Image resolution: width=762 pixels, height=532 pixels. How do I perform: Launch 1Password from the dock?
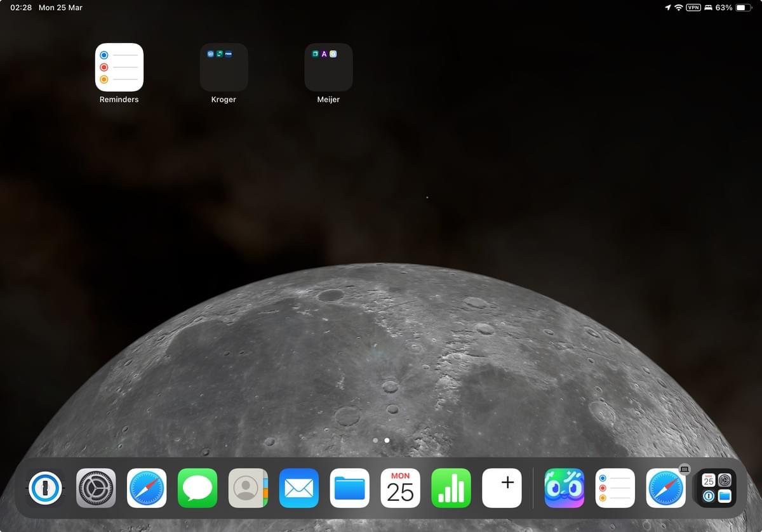[x=45, y=488]
